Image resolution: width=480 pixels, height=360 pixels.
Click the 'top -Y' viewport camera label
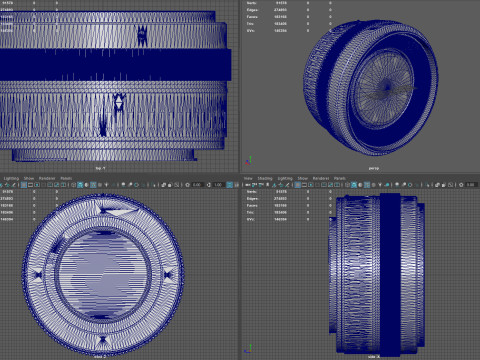(100, 168)
